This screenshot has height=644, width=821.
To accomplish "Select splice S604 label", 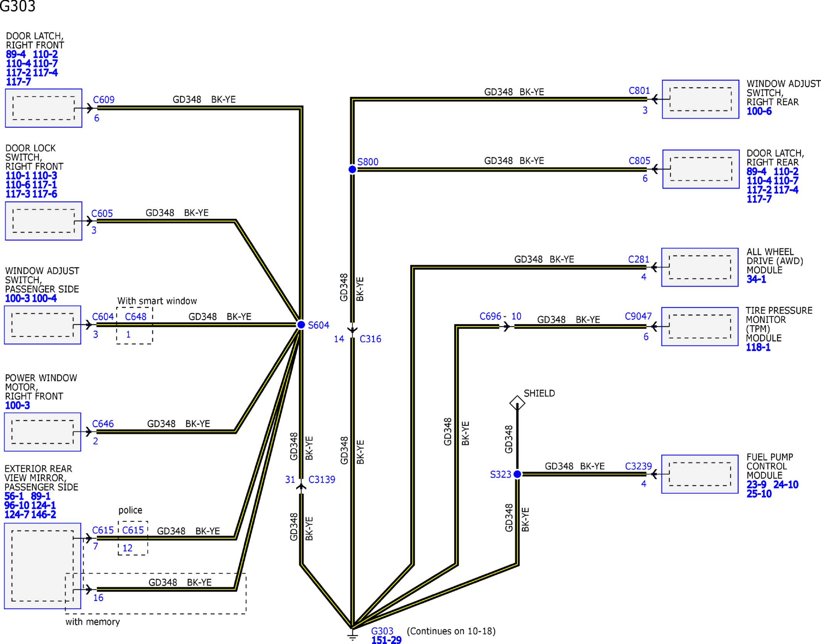I will click(318, 325).
